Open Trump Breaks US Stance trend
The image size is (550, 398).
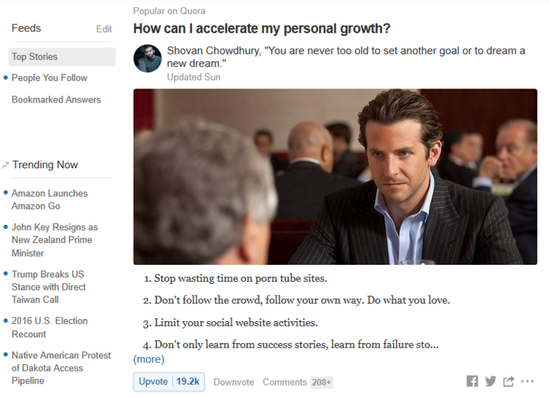click(48, 287)
